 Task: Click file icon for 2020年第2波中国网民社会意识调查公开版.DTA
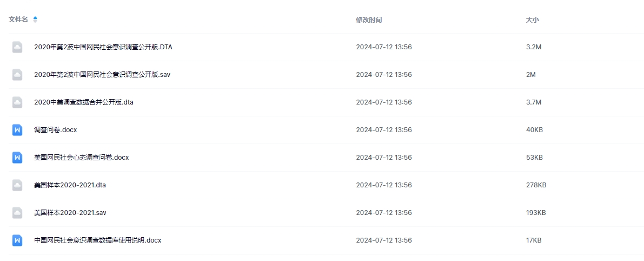[17, 47]
